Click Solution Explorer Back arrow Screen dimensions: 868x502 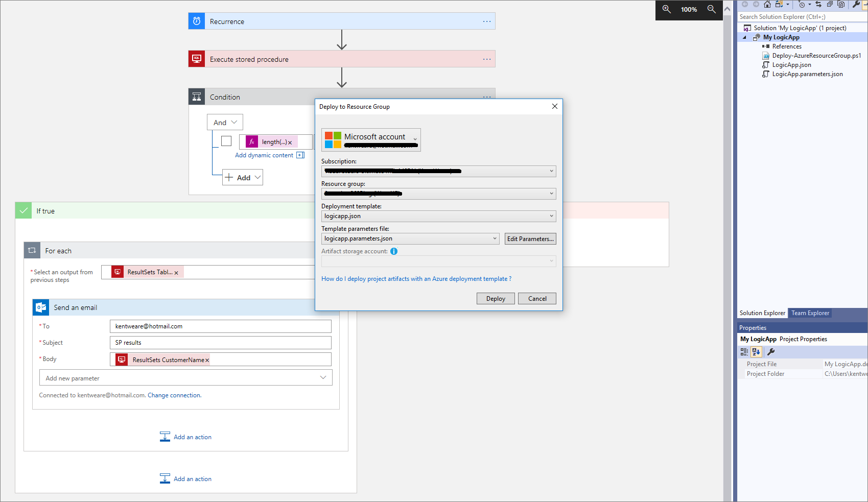[x=745, y=5]
